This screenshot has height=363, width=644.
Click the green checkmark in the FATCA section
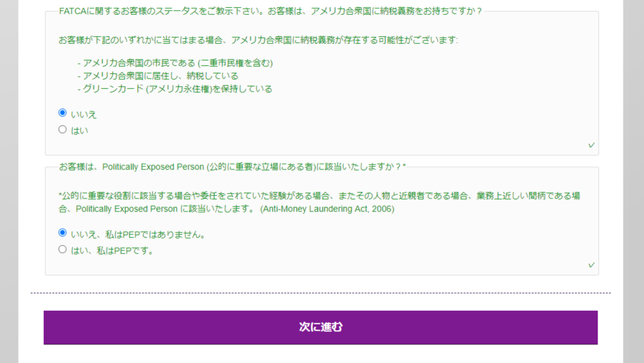[591, 145]
